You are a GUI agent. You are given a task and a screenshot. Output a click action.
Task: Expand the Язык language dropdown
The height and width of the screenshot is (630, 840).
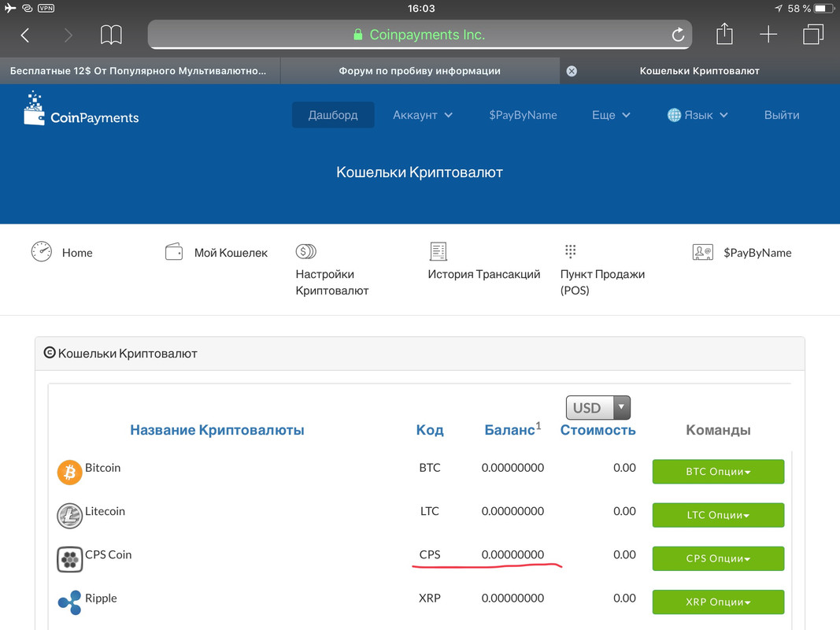(698, 115)
